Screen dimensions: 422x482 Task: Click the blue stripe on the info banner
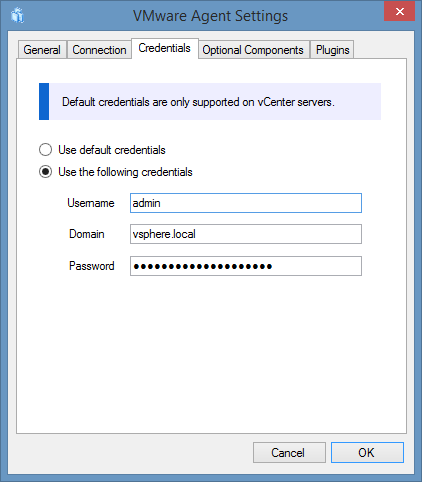pyautogui.click(x=44, y=101)
